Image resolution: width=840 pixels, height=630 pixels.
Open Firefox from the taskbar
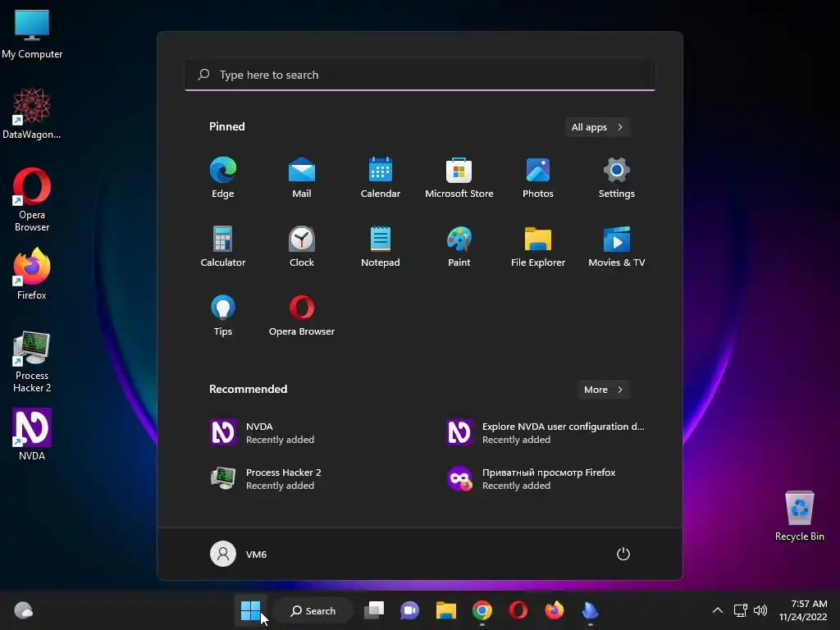coord(554,610)
